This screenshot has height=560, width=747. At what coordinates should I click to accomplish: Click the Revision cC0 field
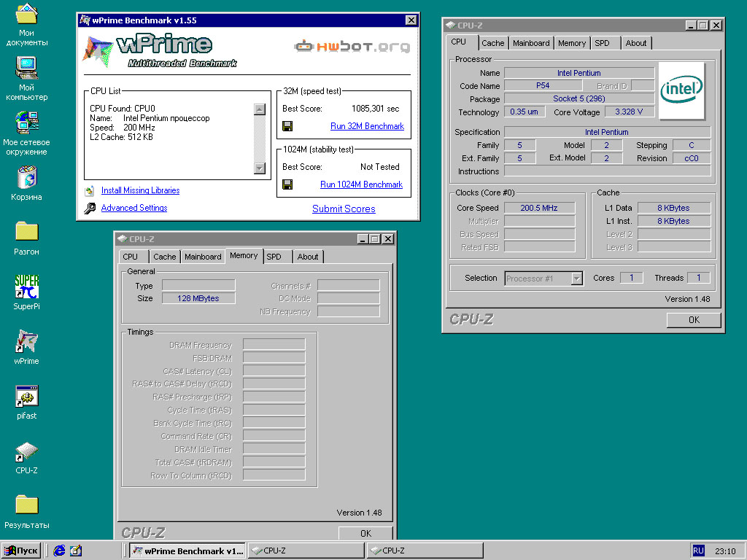pyautogui.click(x=692, y=158)
